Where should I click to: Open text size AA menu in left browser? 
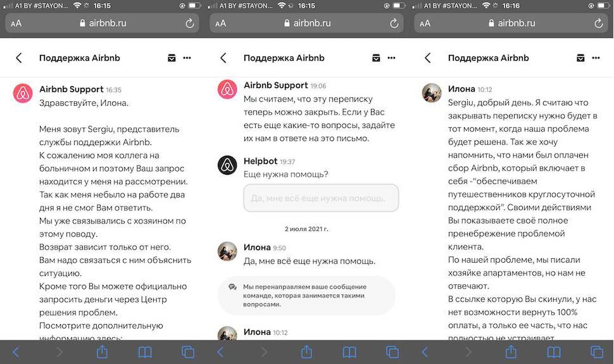[16, 23]
